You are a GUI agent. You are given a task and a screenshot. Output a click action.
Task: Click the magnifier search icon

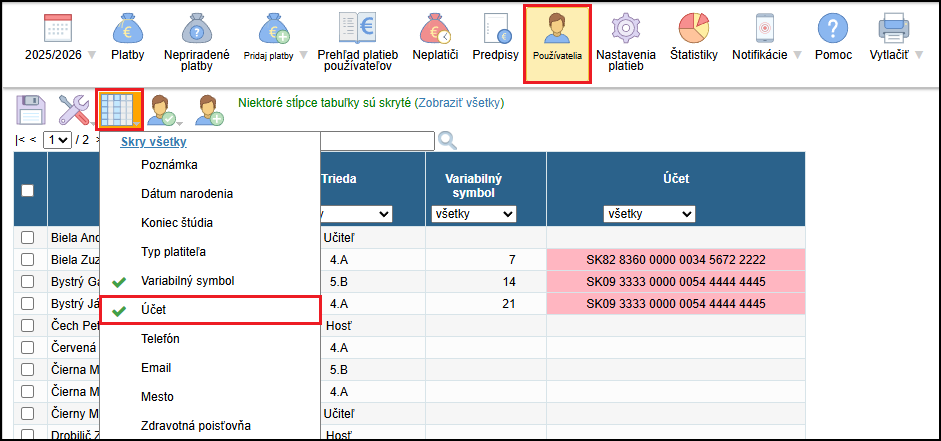(x=447, y=140)
